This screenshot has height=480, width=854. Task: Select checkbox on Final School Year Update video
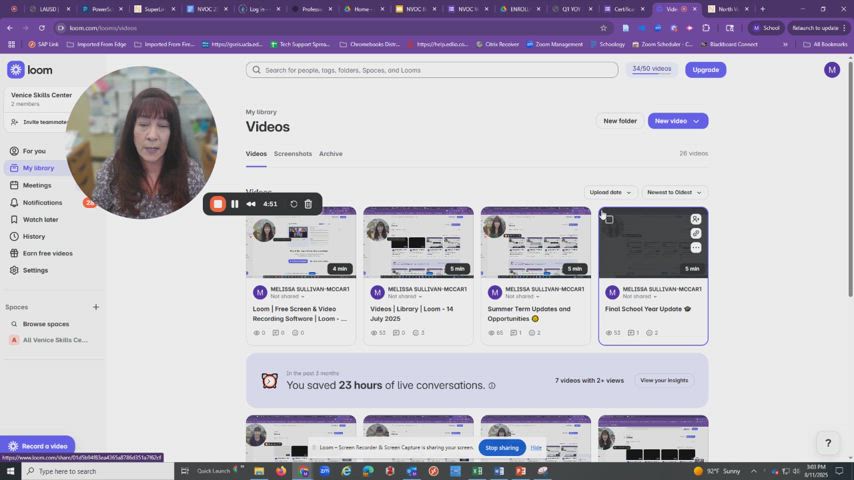[x=609, y=219]
